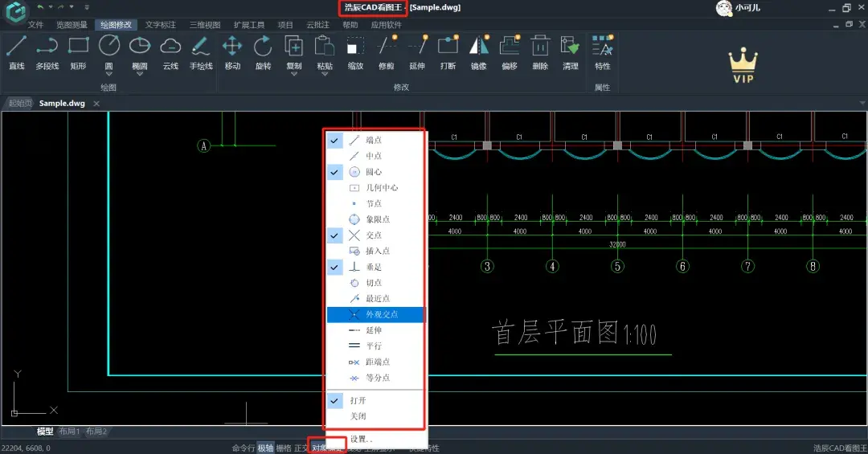Switch to 三维视图 ribbon tab
868x454 pixels.
205,25
